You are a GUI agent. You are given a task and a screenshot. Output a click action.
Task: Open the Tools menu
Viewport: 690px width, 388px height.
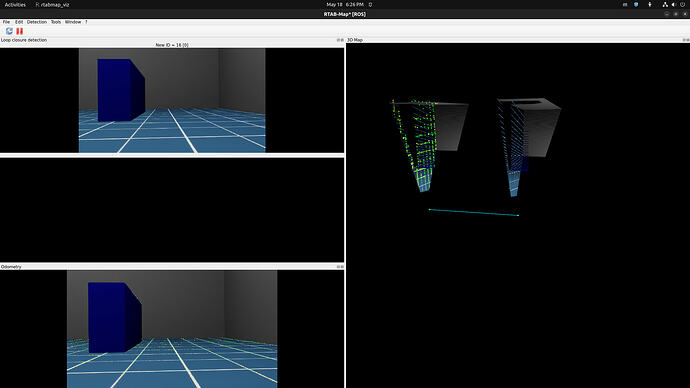[x=56, y=22]
